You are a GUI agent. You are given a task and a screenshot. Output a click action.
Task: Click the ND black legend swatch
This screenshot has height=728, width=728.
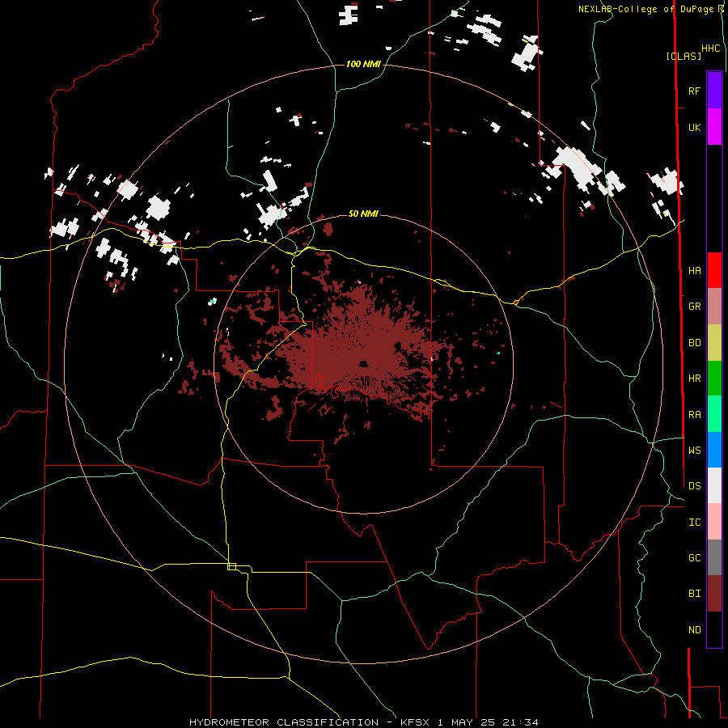click(x=714, y=629)
